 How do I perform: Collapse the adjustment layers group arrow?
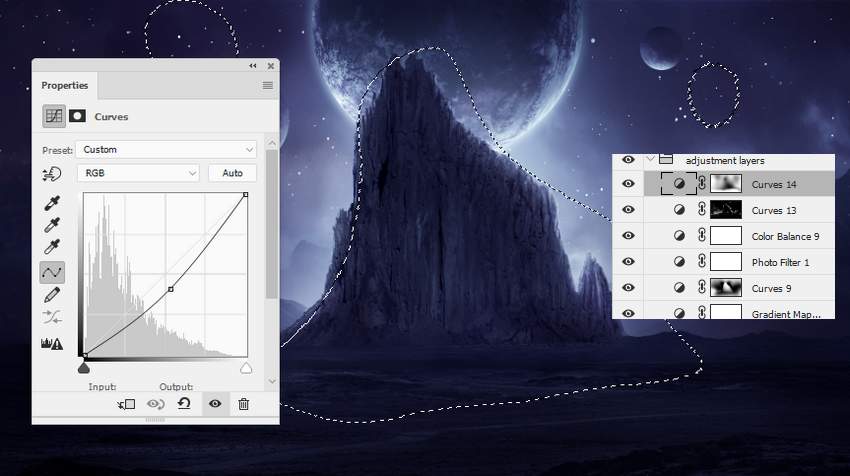coord(651,159)
